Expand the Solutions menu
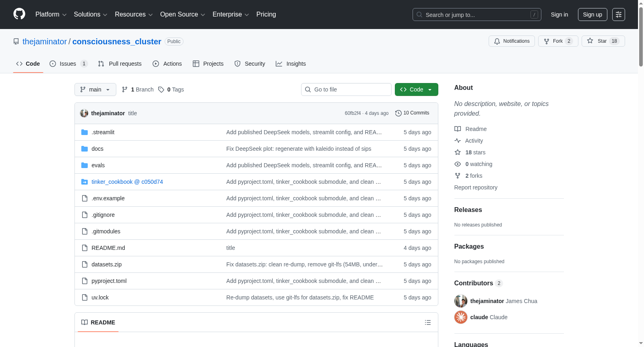The image size is (644, 347). (x=91, y=15)
